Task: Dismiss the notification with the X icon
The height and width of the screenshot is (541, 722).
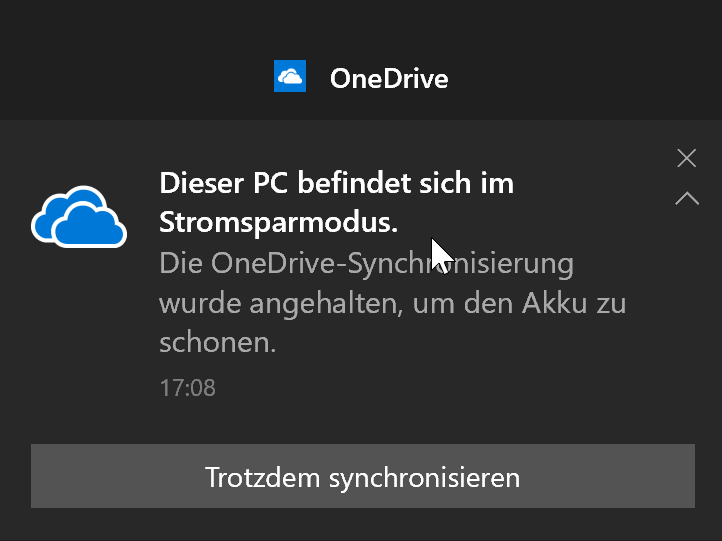Action: tap(686, 158)
